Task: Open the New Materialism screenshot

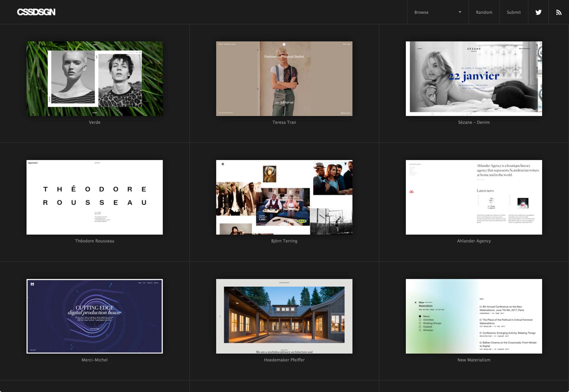Action: (474, 316)
